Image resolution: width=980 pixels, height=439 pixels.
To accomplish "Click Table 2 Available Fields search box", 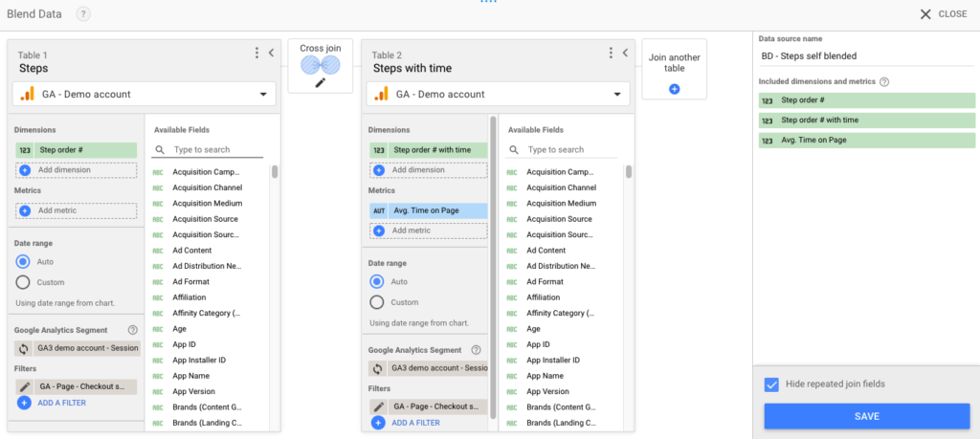I will pos(562,150).
